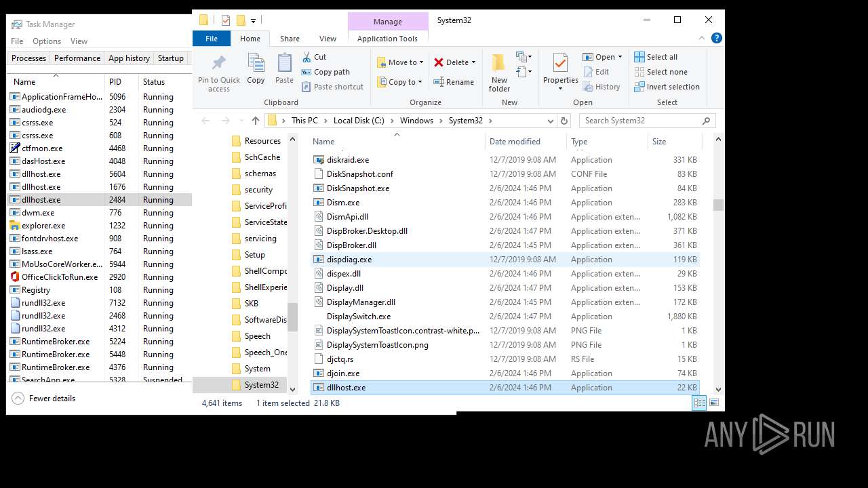This screenshot has height=488, width=868.
Task: Select the servicing folder in the navigation pane
Action: 260,239
